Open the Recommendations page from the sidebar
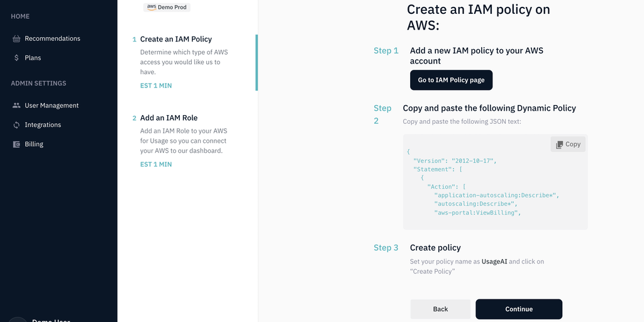The width and height of the screenshot is (644, 322). (x=52, y=39)
